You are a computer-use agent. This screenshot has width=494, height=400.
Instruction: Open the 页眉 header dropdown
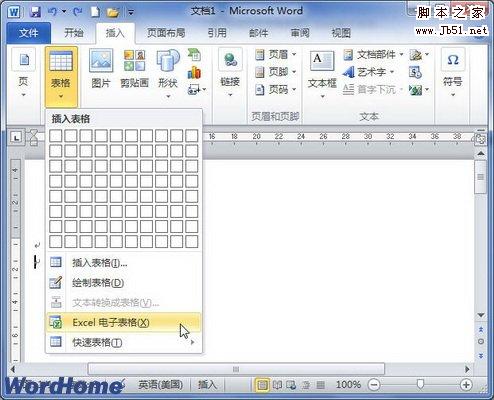276,54
